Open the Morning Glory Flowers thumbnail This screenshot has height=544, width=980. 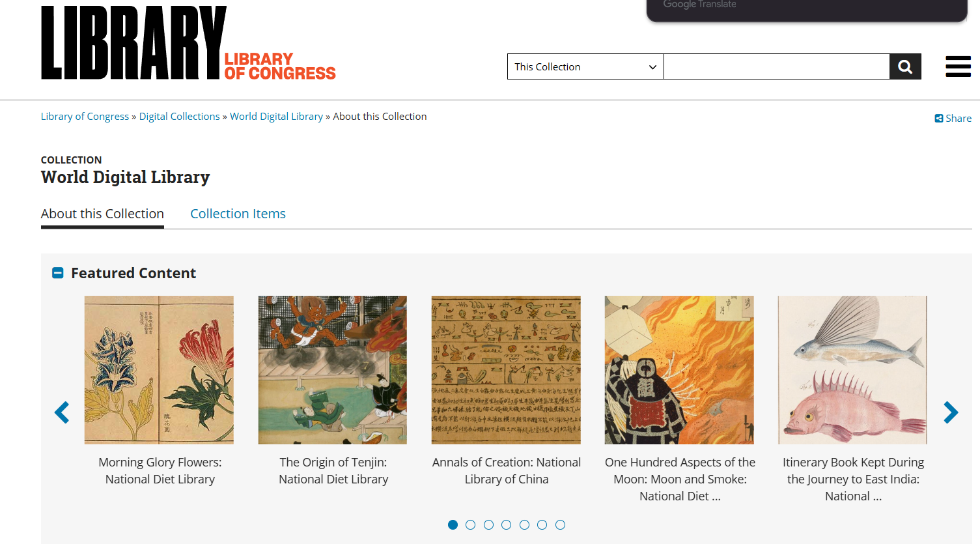click(x=159, y=370)
